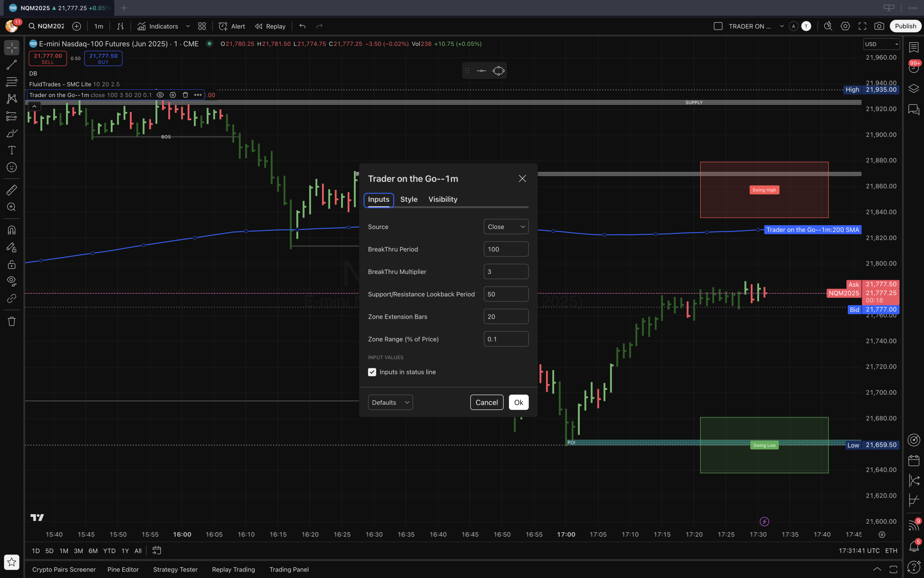The image size is (924, 578).
Task: Open the Defaults dropdown
Action: [390, 402]
